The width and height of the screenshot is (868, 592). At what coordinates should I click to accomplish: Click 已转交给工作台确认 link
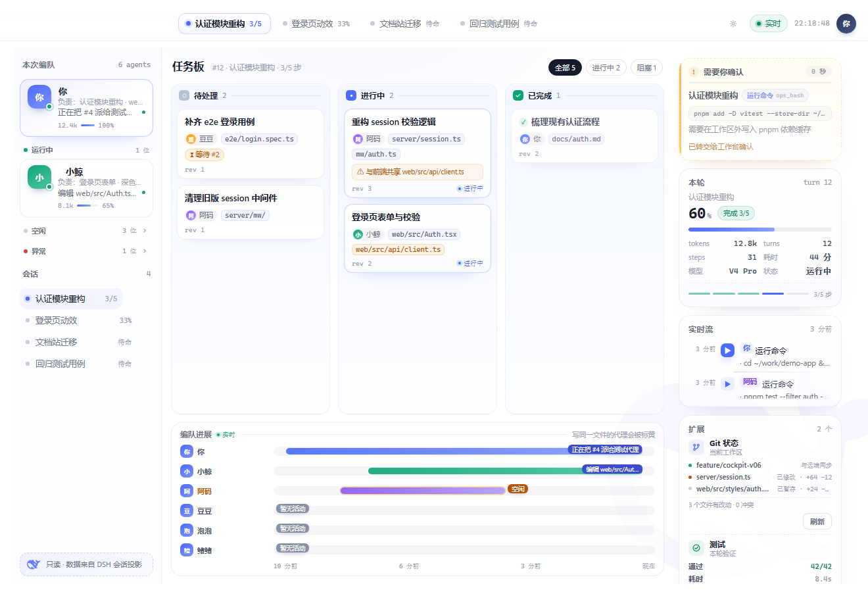tap(721, 147)
